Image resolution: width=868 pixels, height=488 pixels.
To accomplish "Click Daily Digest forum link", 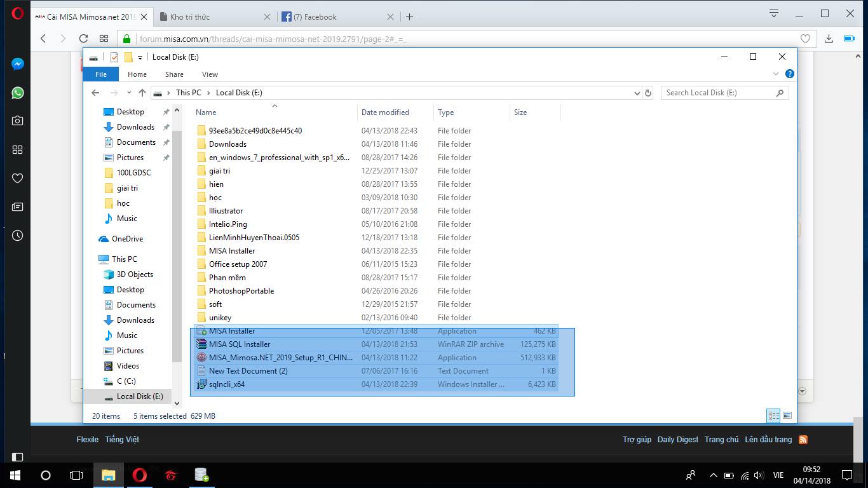I will click(678, 440).
